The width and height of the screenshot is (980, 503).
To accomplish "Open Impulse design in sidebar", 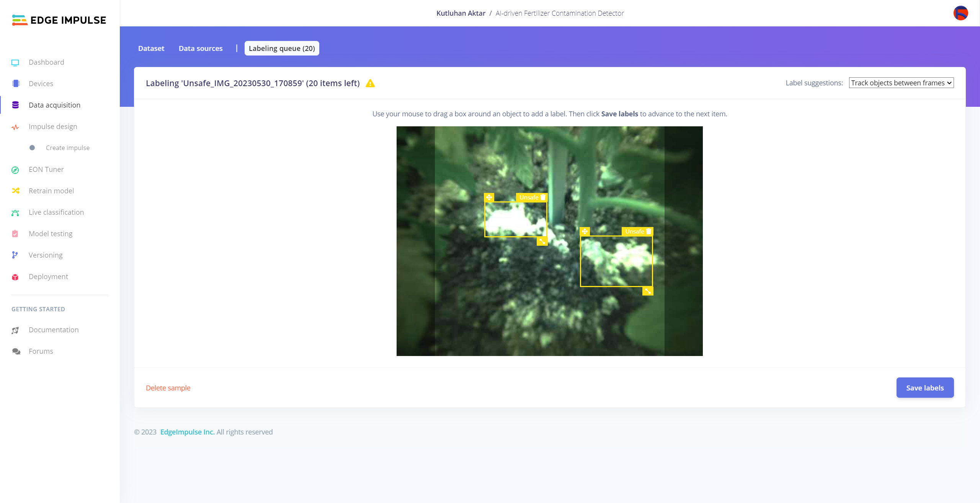I will [53, 126].
